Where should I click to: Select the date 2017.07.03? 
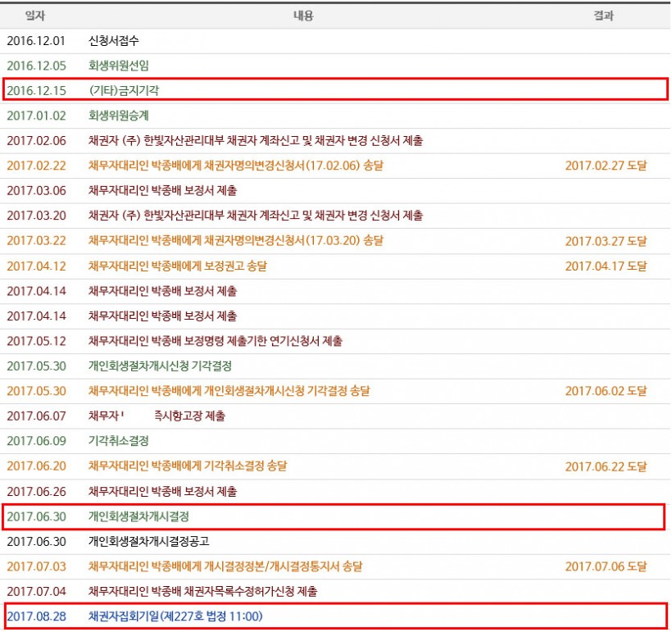pos(36,566)
